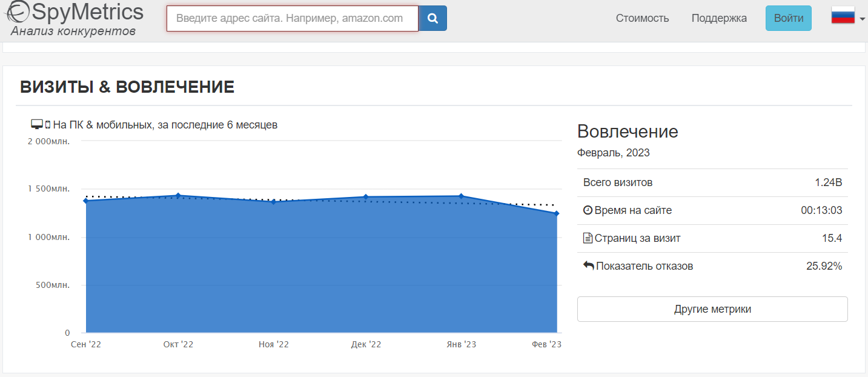Expand the language dropdown arrow
Screen dimensions: 868x377
pyautogui.click(x=862, y=19)
